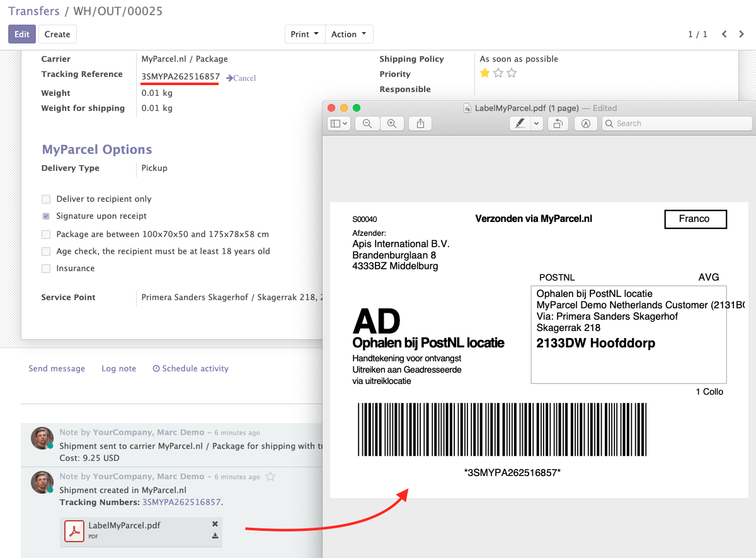The height and width of the screenshot is (558, 756).
Task: Set priority to second star
Action: point(498,73)
